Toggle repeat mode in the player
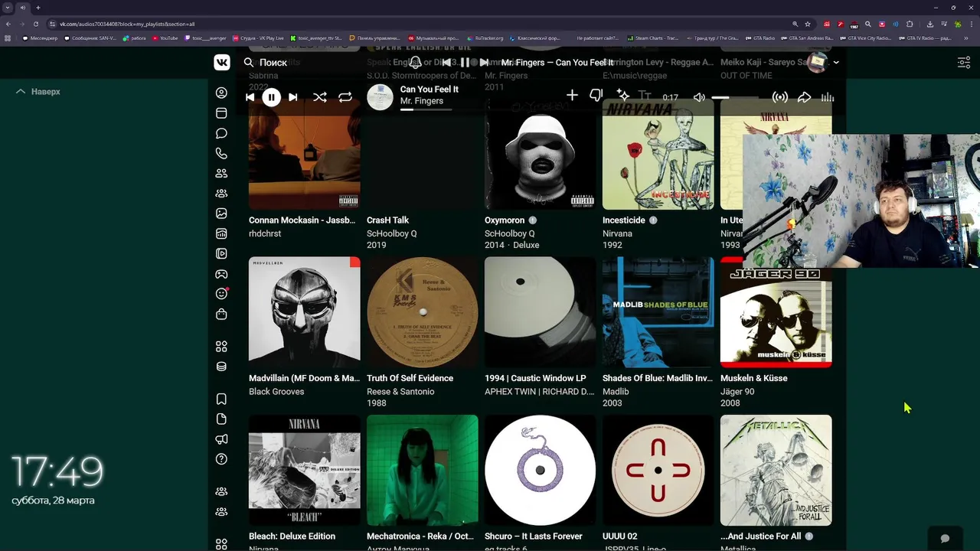The width and height of the screenshot is (980, 551). [345, 97]
